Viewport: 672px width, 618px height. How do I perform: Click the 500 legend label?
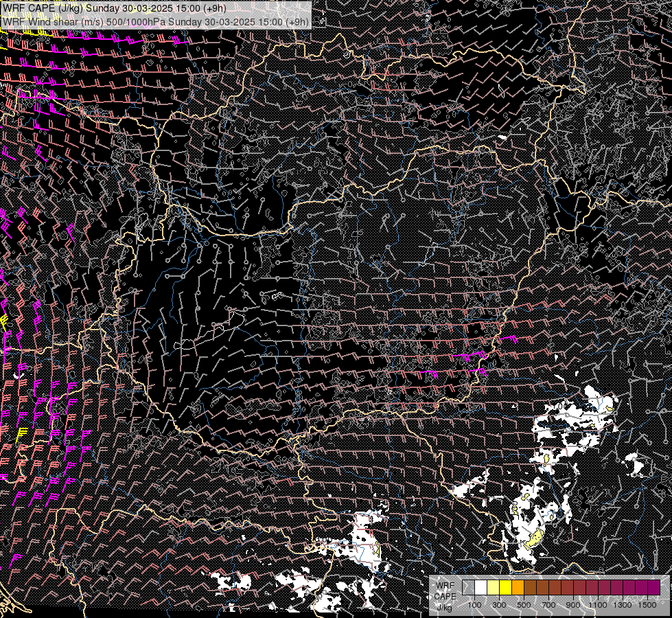coord(524,605)
